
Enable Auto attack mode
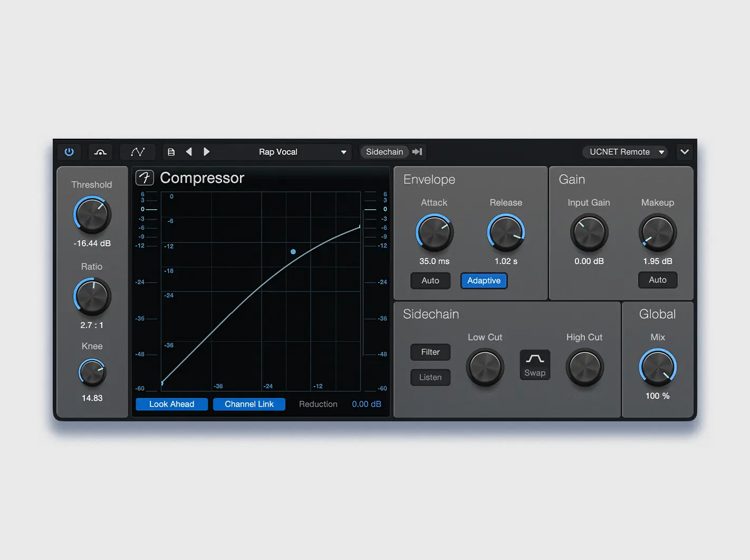click(x=430, y=281)
